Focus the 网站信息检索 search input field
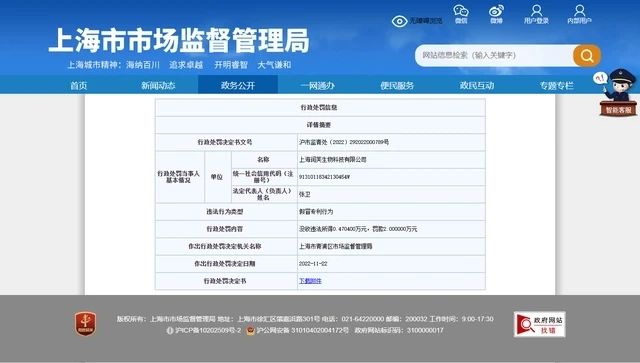 coord(495,56)
